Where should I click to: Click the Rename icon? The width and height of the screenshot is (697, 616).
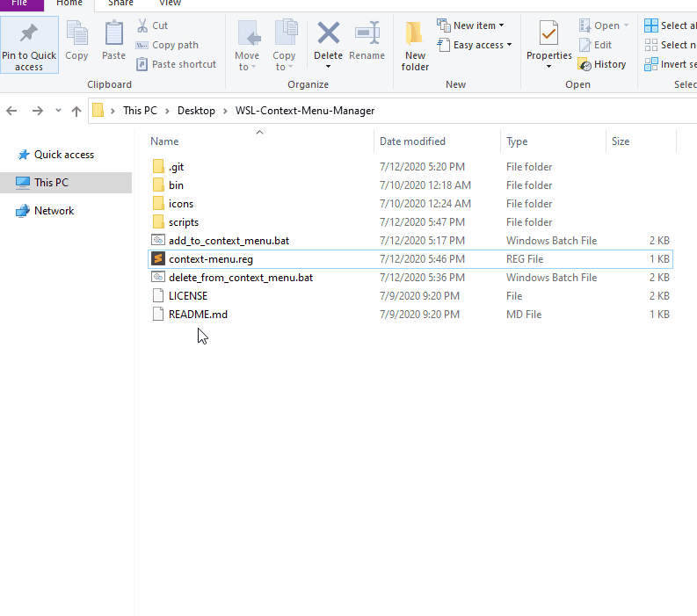tap(367, 33)
